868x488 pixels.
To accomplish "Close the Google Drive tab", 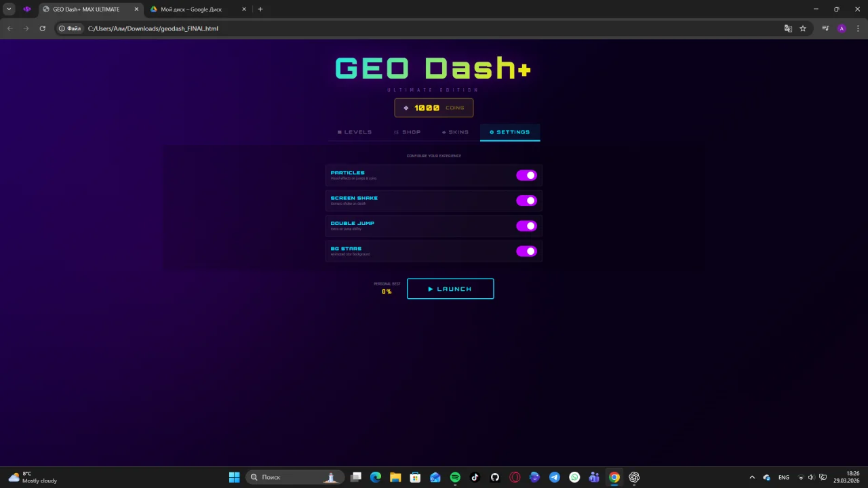I will point(244,9).
